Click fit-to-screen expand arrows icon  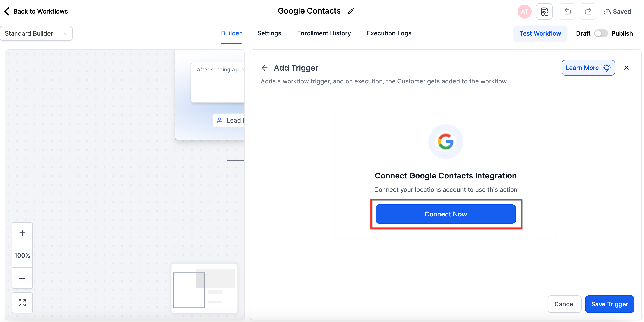[x=22, y=303]
